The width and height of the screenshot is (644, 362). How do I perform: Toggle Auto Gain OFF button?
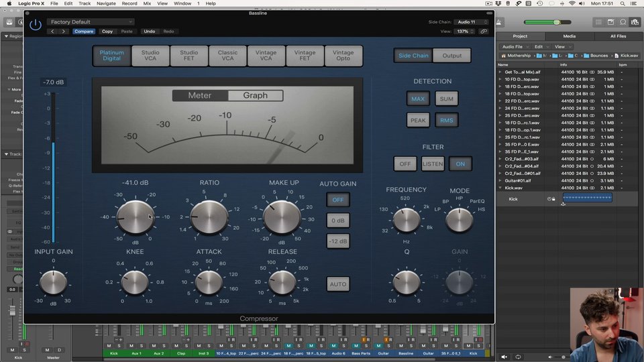338,200
